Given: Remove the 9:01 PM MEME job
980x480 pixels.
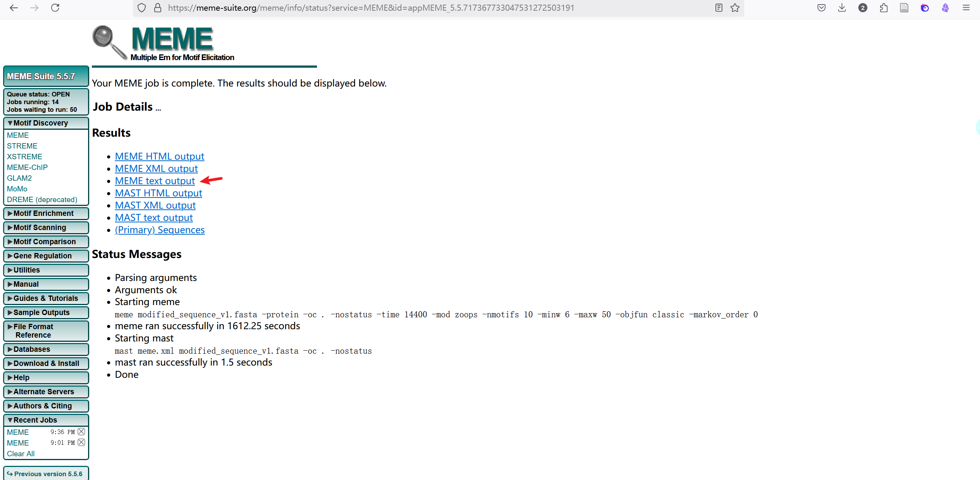Looking at the screenshot, I should point(81,442).
